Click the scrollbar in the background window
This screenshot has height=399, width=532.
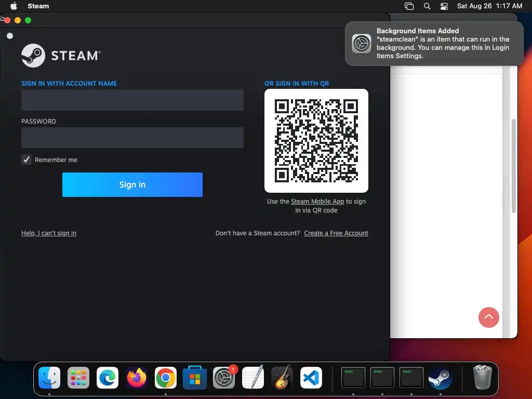[514, 166]
